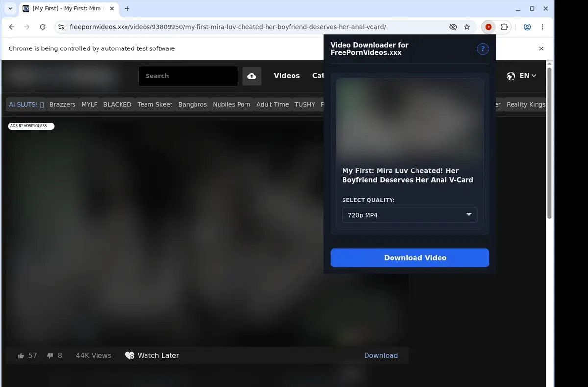
Task: Go back to the previous page
Action: coord(12,27)
